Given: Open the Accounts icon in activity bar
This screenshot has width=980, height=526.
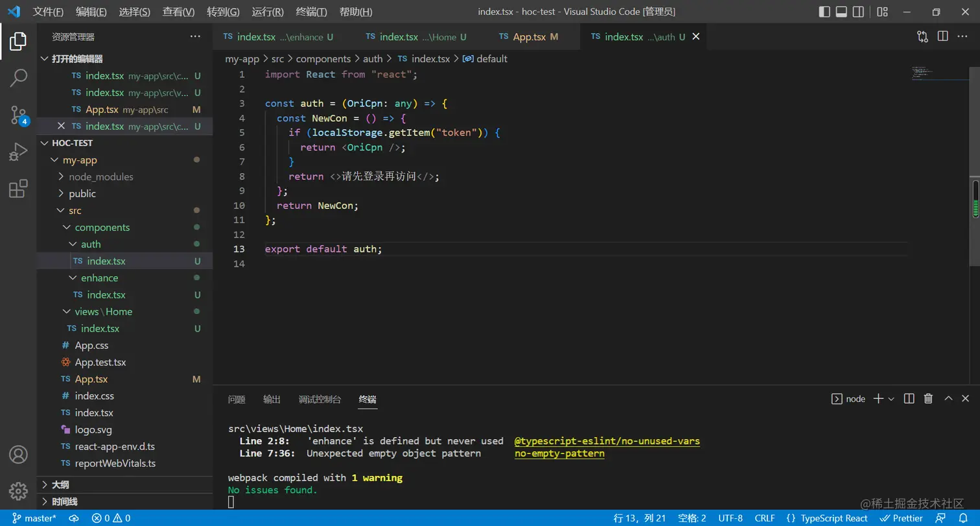Looking at the screenshot, I should [x=18, y=454].
